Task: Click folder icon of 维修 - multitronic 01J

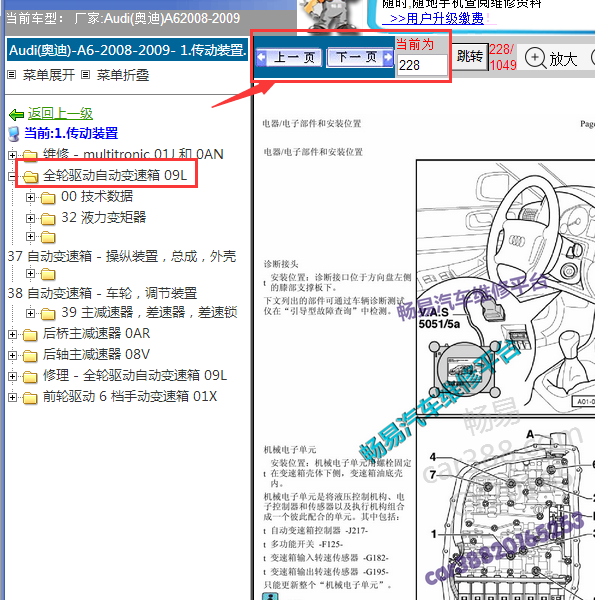Action: (30, 155)
